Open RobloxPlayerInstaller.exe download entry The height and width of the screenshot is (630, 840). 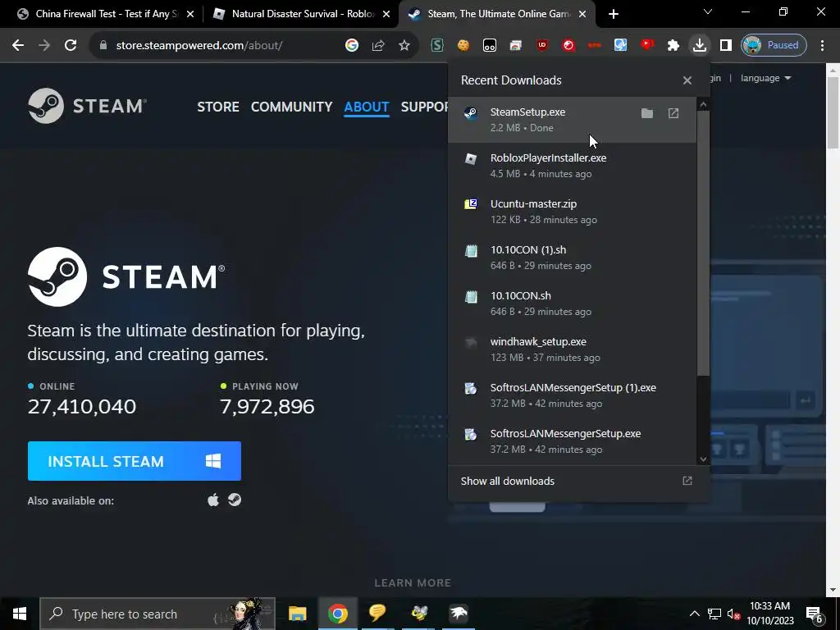pyautogui.click(x=572, y=166)
